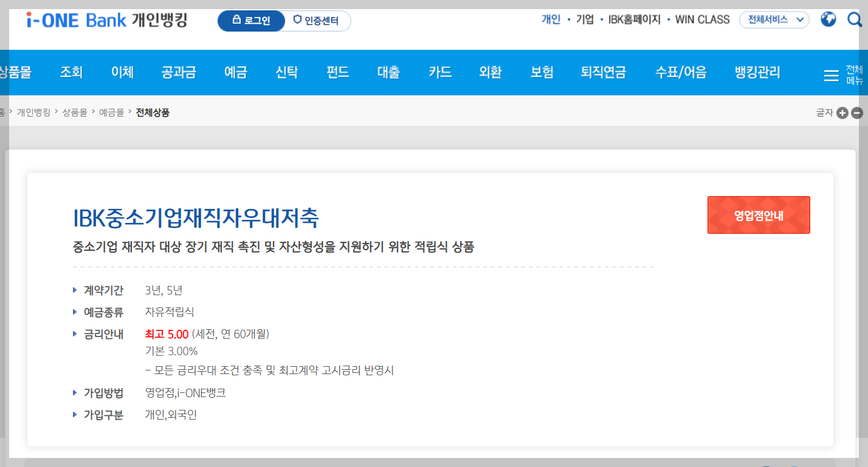This screenshot has width=868, height=467.
Task: Enlarge text with the 글자 plus icon
Action: click(842, 113)
